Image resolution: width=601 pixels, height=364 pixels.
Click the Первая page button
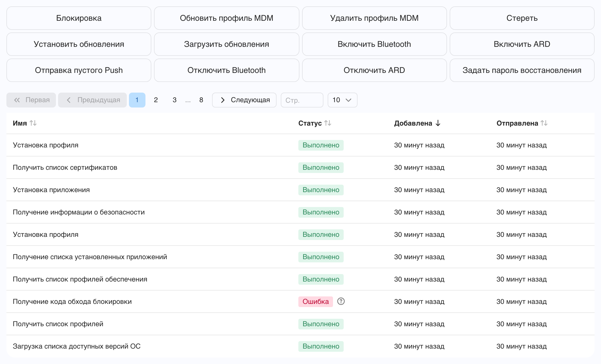tap(31, 100)
